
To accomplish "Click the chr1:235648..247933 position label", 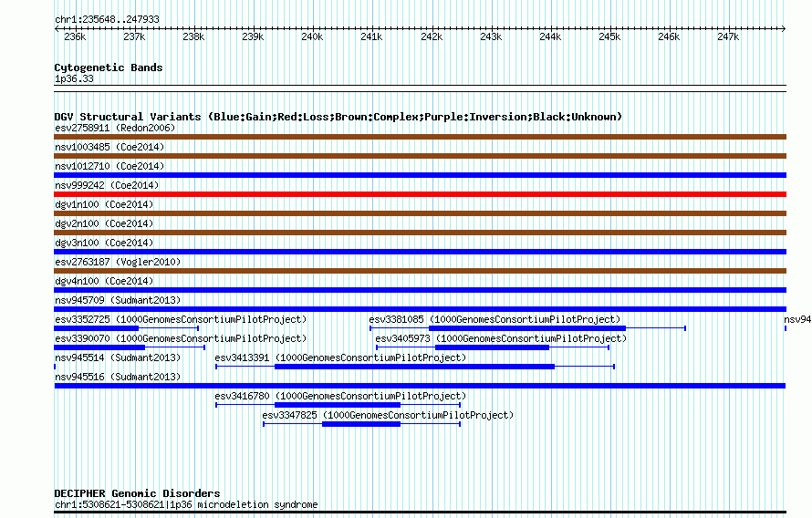I will coord(107,20).
